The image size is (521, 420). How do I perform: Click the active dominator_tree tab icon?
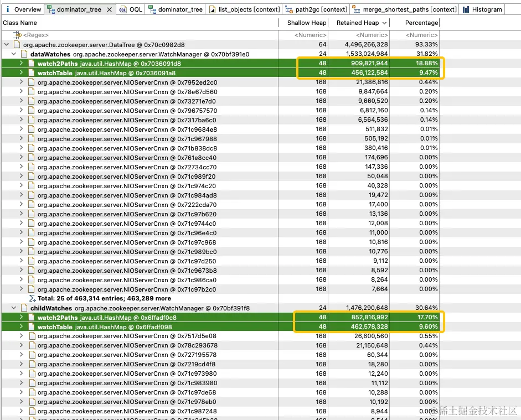51,9
